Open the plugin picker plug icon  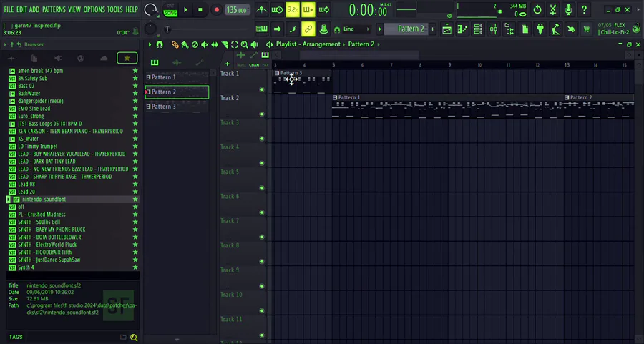[x=540, y=29]
